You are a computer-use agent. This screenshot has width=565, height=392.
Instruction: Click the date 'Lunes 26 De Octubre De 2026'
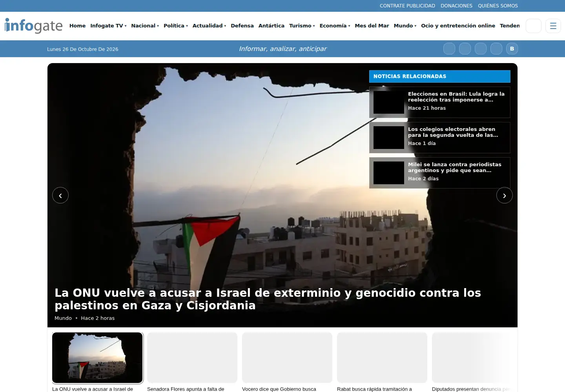click(x=82, y=49)
